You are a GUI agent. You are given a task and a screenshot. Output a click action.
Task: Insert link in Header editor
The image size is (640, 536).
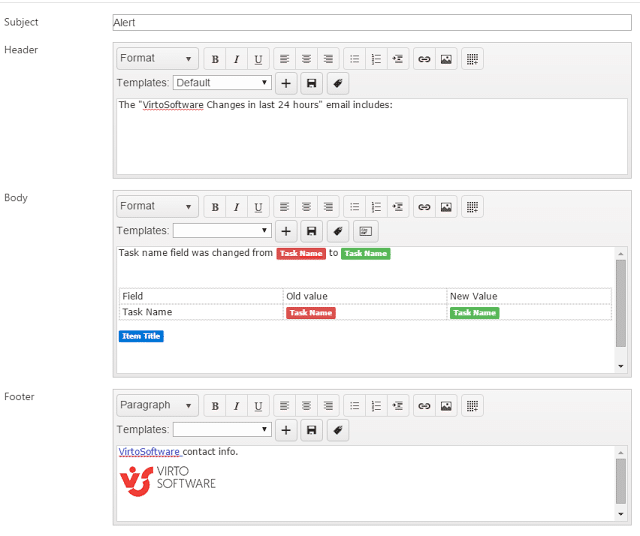[424, 59]
